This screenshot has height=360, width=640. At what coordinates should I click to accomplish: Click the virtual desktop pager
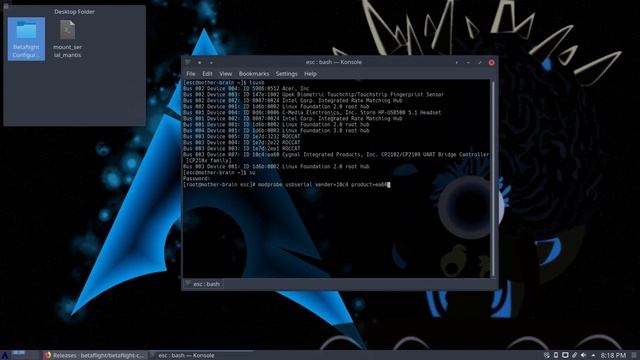pos(19,355)
